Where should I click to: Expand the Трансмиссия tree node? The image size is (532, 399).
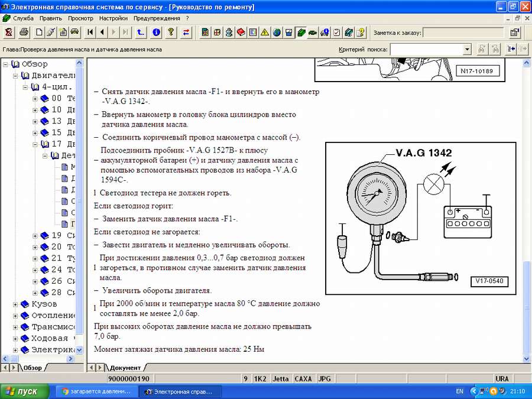click(15, 327)
